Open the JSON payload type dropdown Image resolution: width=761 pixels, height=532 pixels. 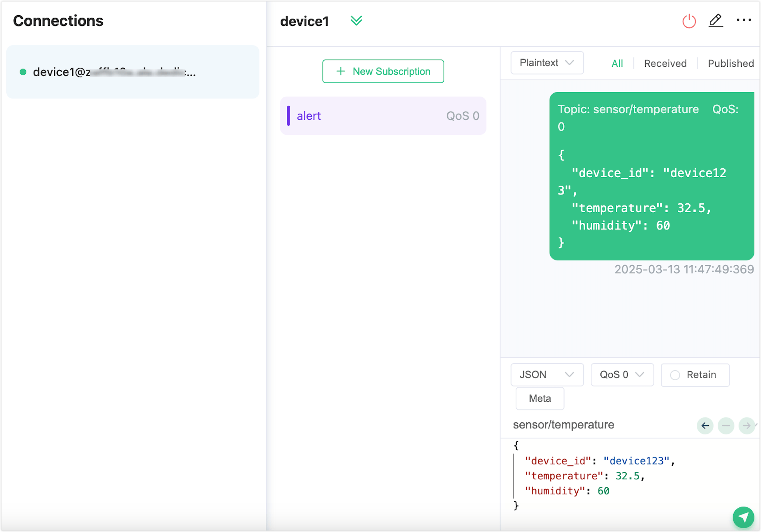pos(547,375)
